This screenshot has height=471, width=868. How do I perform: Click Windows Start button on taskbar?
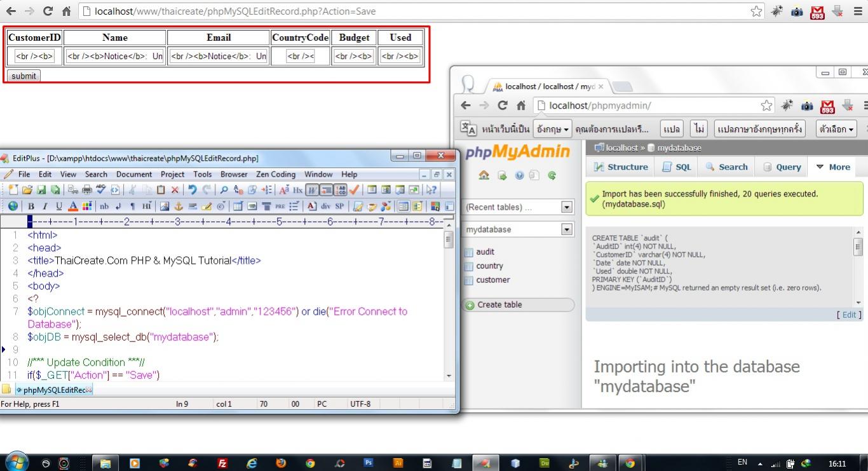(x=16, y=463)
